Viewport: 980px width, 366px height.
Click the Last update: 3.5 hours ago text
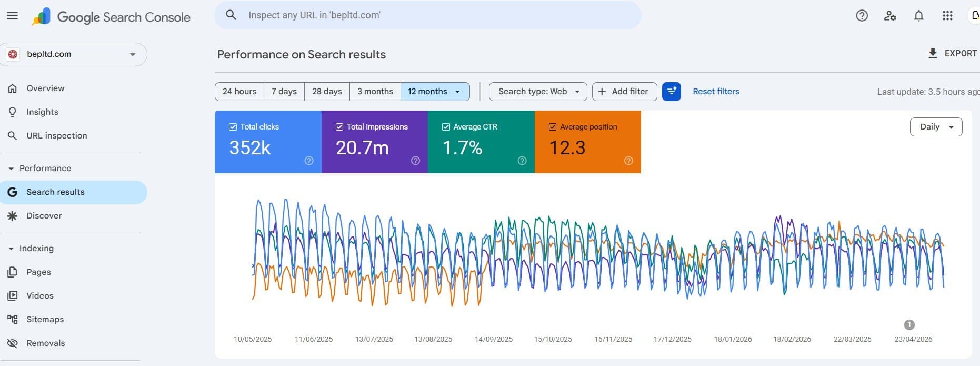click(928, 92)
